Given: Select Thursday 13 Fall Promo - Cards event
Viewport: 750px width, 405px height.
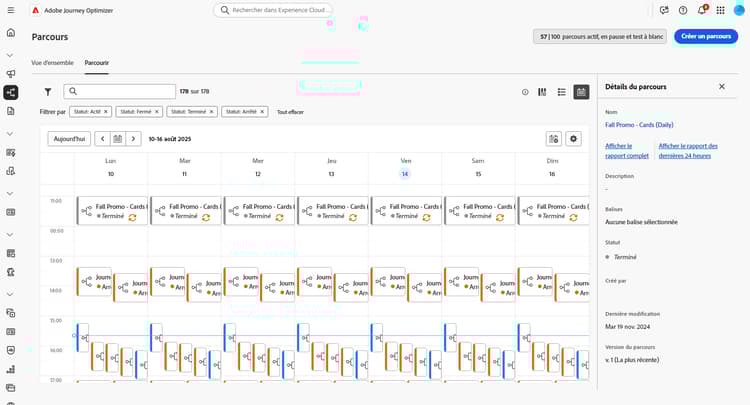Looking at the screenshot, I should tap(333, 210).
